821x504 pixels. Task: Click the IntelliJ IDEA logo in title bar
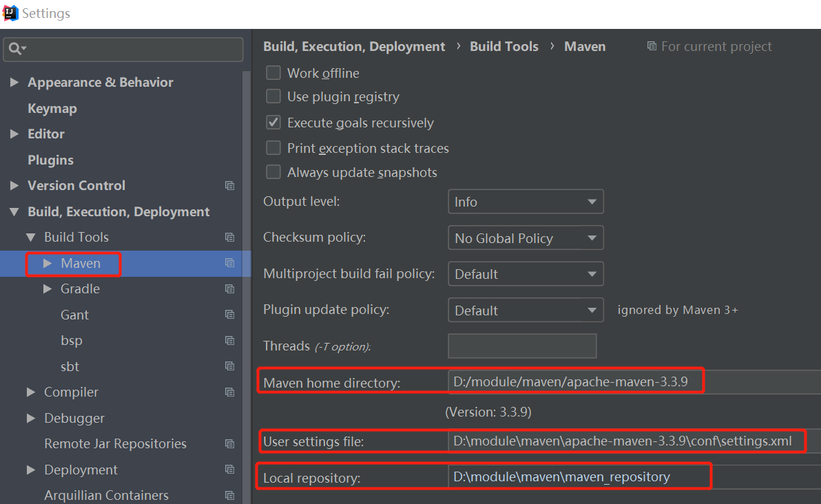coord(10,12)
